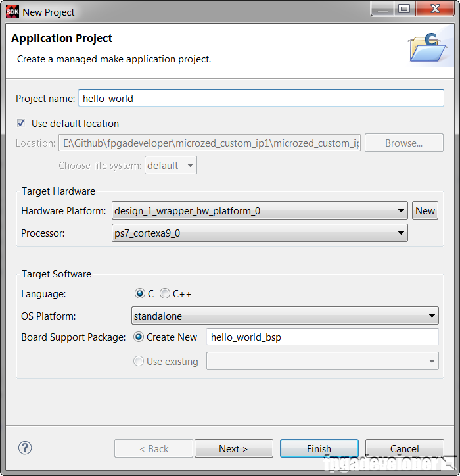This screenshot has width=460, height=476.
Task: Click the help question mark icon
Action: (25, 448)
